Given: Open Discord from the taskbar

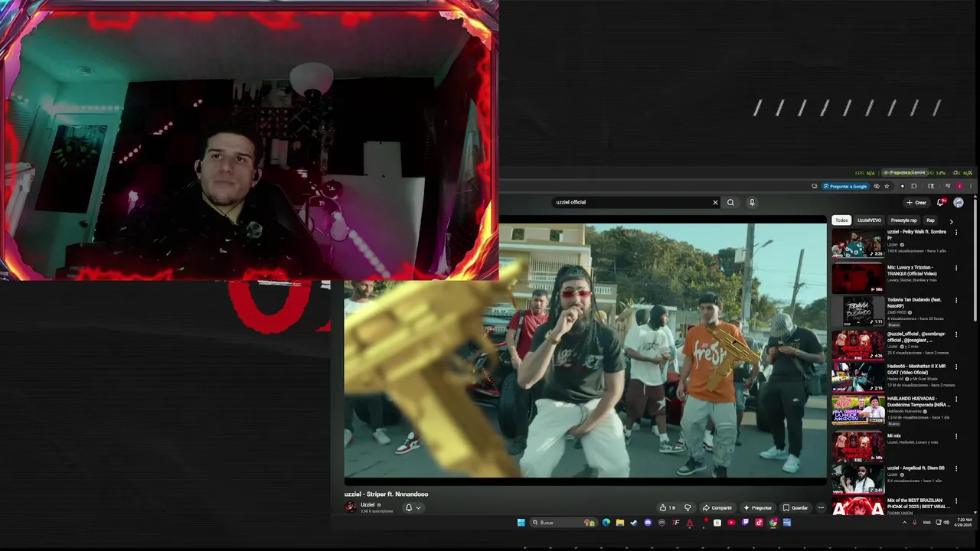Looking at the screenshot, I should tap(648, 523).
